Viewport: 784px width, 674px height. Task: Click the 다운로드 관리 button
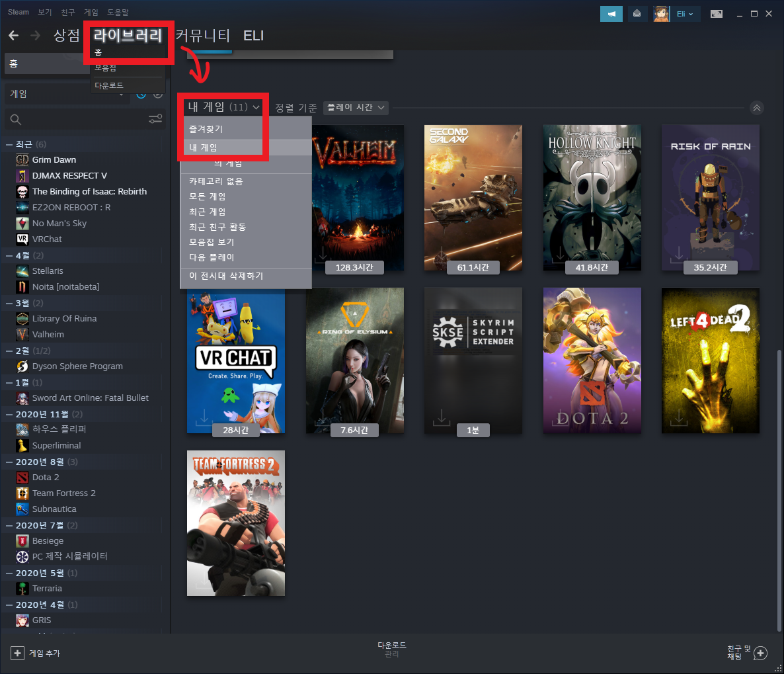point(391,649)
